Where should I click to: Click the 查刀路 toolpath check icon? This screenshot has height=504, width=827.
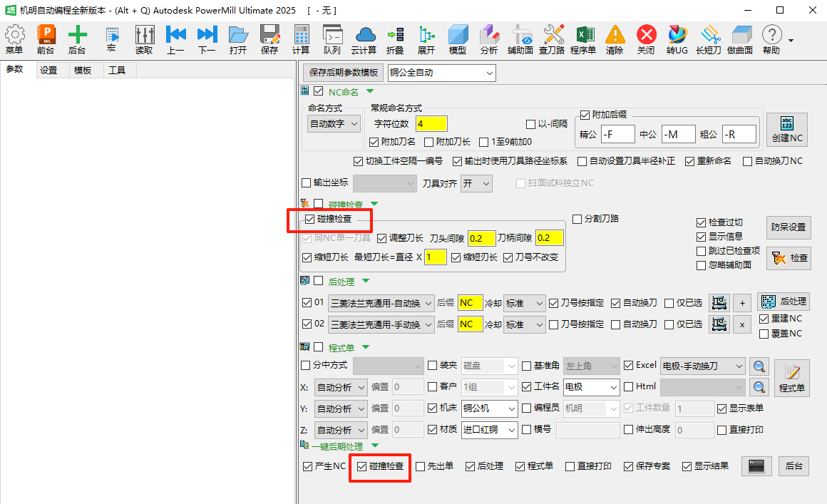[x=552, y=38]
